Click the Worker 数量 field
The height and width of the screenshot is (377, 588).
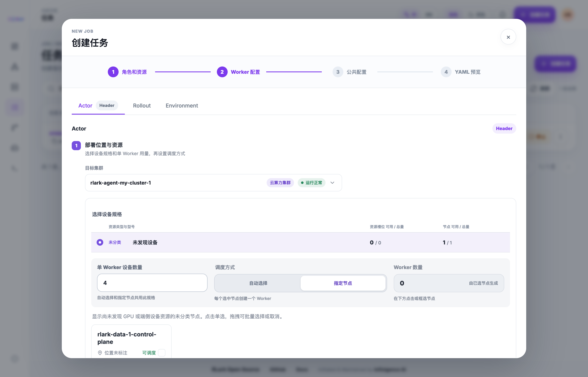(449, 283)
